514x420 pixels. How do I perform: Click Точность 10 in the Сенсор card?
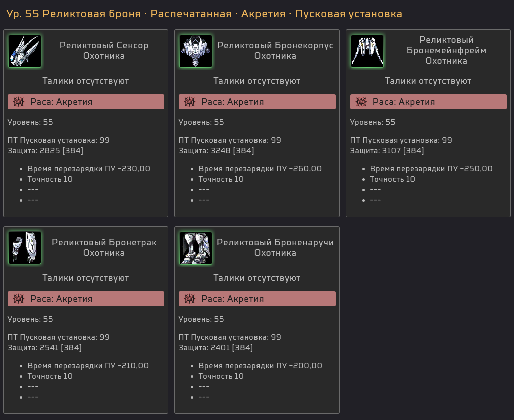50,179
